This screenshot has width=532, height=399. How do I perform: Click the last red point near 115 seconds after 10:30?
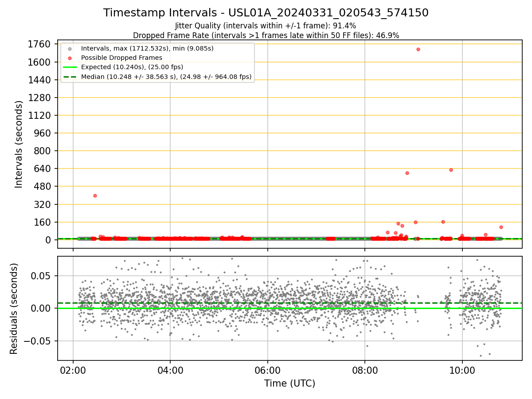(x=501, y=227)
